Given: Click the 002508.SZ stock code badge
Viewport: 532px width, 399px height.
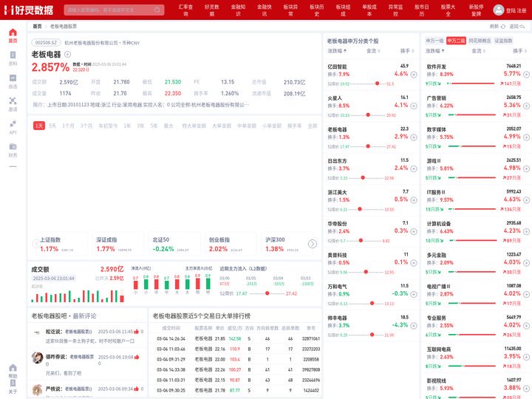Looking at the screenshot, I should coord(46,43).
